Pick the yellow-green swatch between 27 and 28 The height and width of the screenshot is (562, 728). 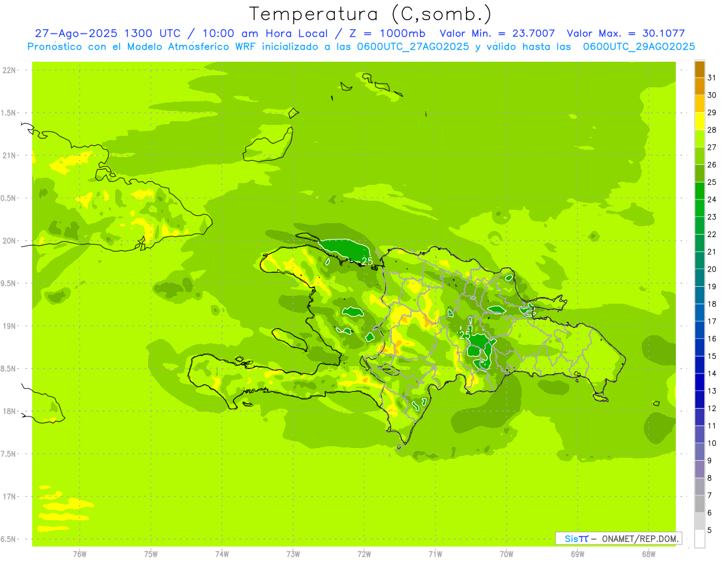point(699,139)
